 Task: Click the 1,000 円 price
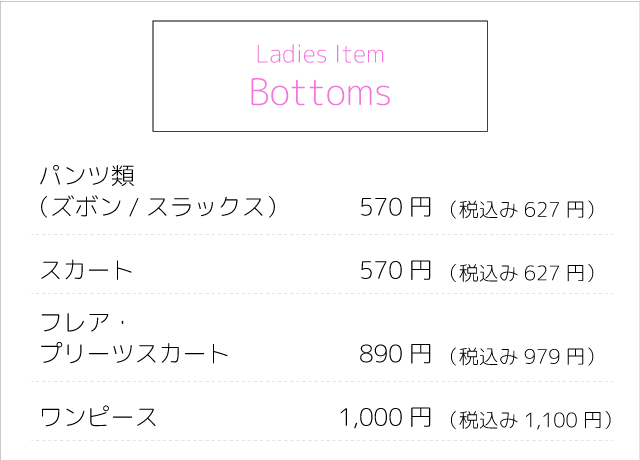click(x=386, y=417)
